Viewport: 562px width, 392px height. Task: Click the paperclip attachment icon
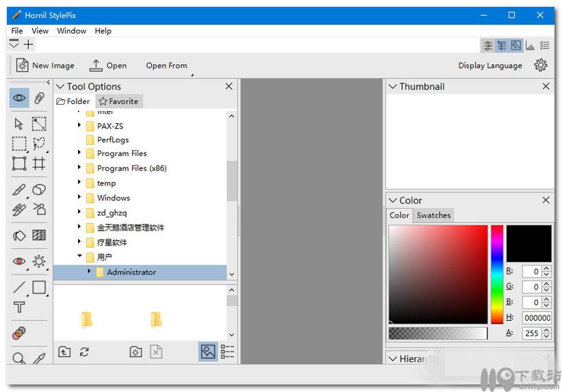pyautogui.click(x=39, y=98)
